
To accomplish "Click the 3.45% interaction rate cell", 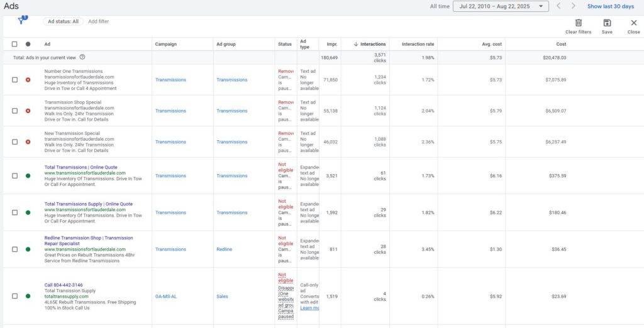I will [428, 249].
